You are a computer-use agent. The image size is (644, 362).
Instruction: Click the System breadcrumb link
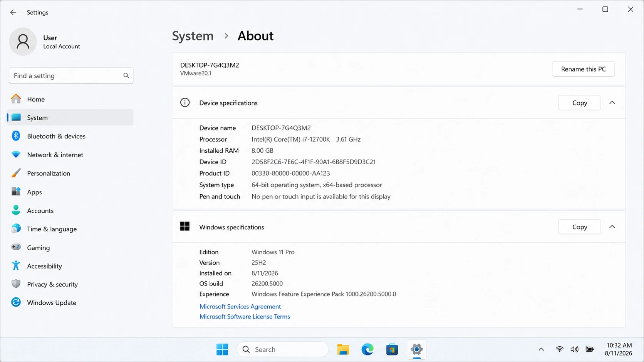tap(193, 36)
